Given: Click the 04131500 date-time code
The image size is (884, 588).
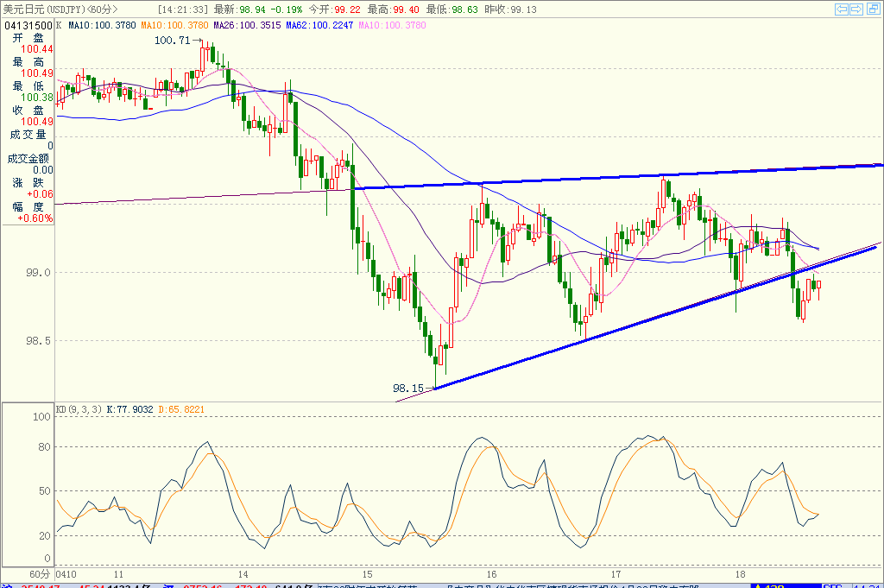Looking at the screenshot, I should tap(28, 25).
